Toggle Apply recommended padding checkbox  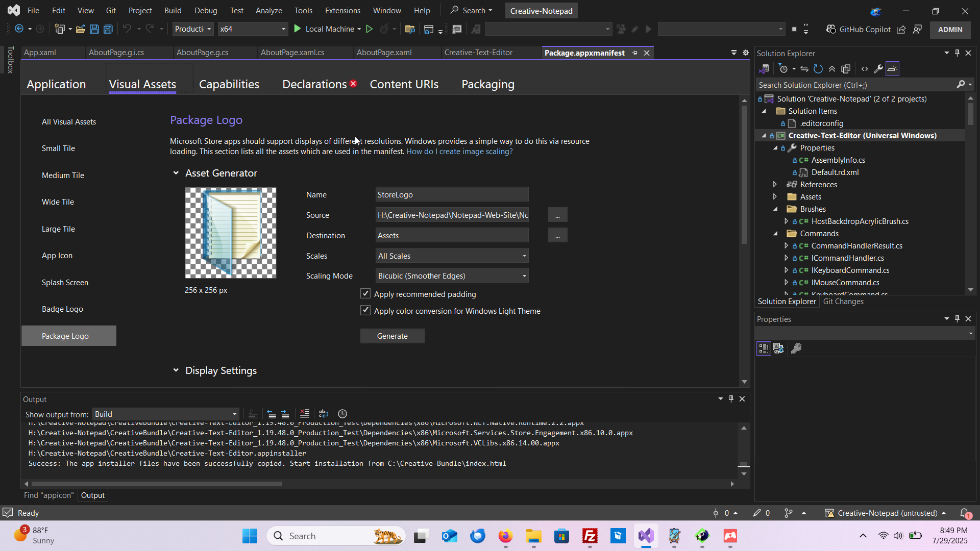pos(365,293)
